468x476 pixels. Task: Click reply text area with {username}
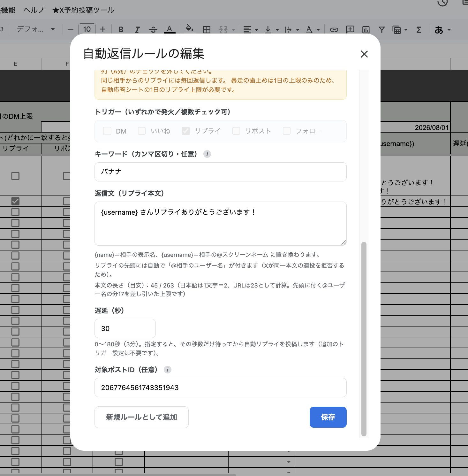point(221,224)
